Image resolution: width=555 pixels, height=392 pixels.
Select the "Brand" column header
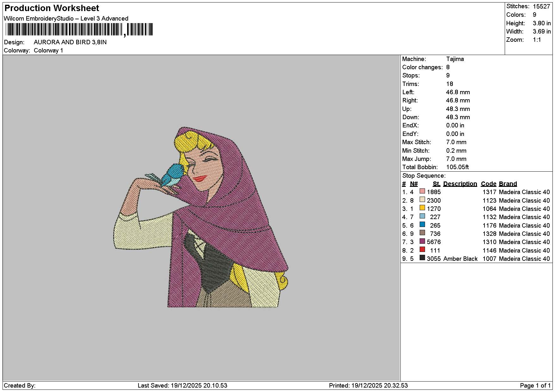[508, 184]
